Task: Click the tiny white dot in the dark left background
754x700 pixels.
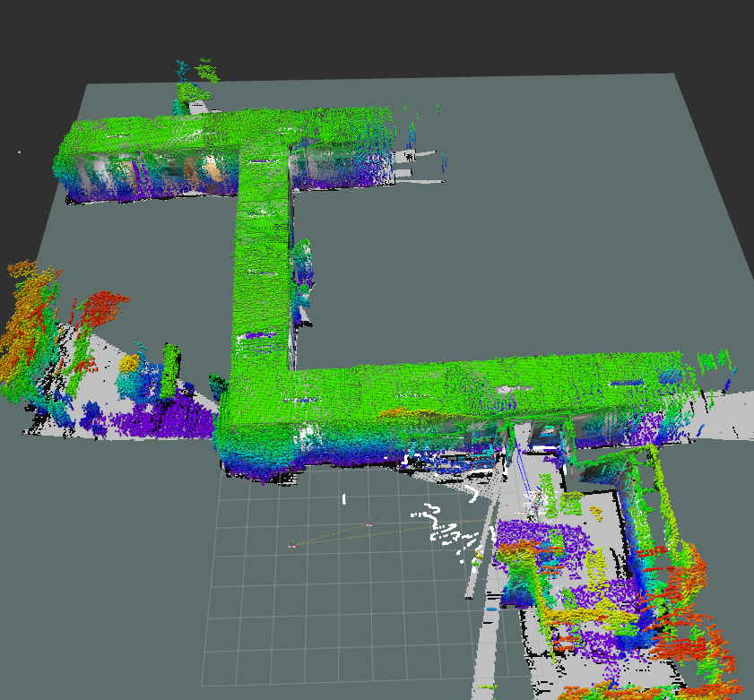Action: (x=19, y=151)
